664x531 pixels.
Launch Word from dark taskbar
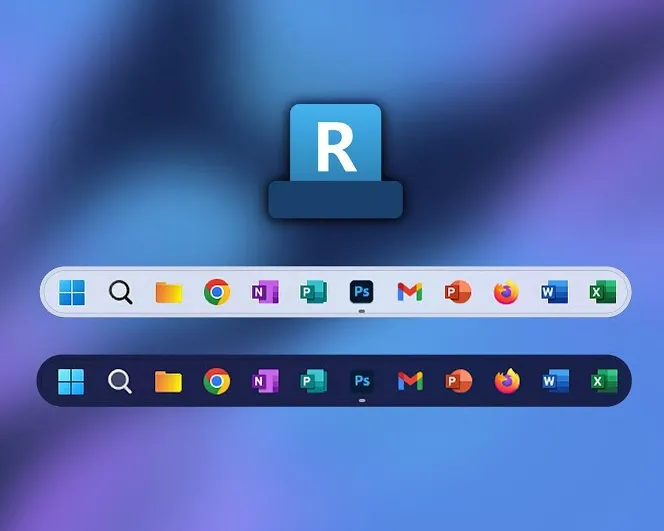pos(556,381)
